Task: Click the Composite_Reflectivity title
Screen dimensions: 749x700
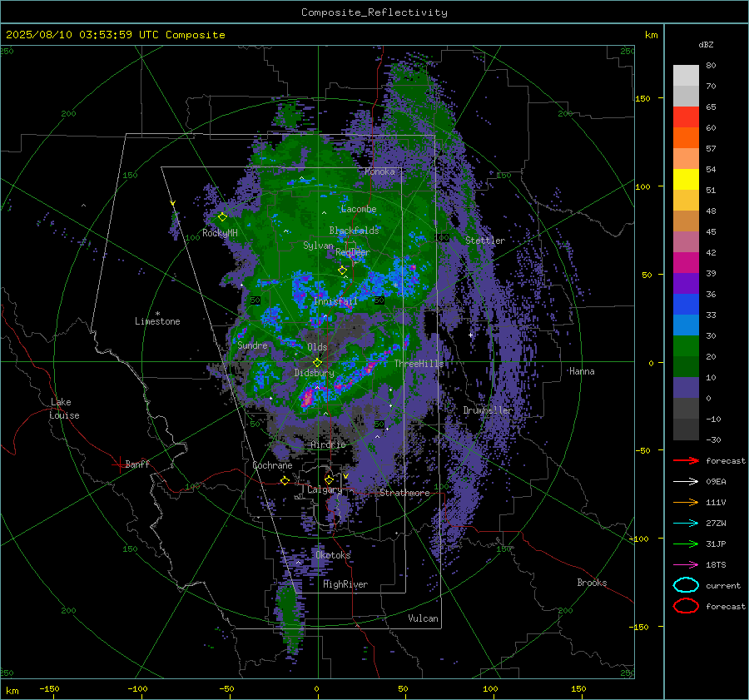Action: (x=374, y=12)
